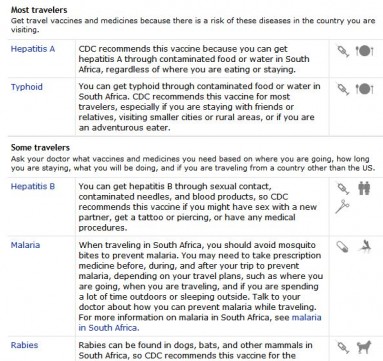Click the medical scissors icon for Hepatitis B
Screen dimensions: 383x361
coord(342,206)
